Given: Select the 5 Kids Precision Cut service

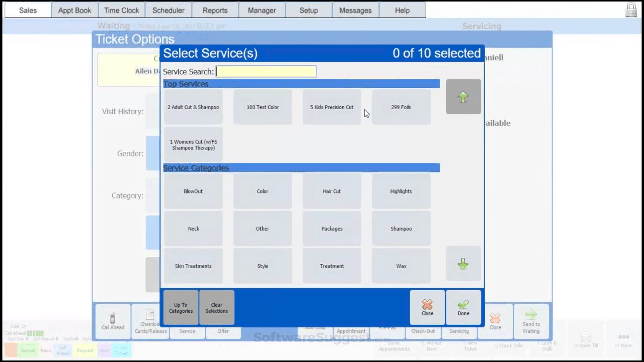Looking at the screenshot, I should [x=332, y=107].
